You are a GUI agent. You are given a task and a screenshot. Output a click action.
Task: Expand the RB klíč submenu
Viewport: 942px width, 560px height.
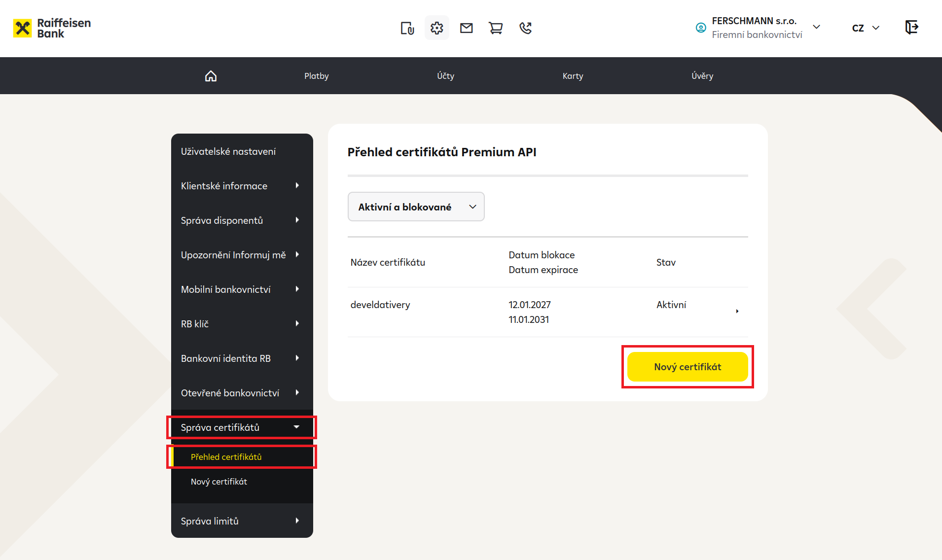point(242,324)
